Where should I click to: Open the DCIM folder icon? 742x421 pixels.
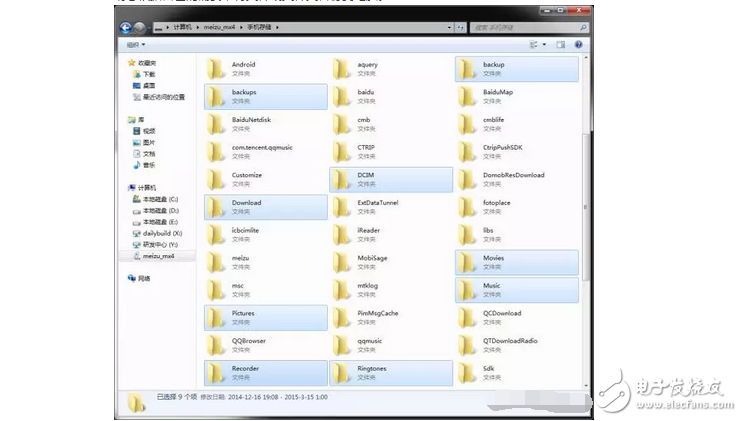(342, 179)
